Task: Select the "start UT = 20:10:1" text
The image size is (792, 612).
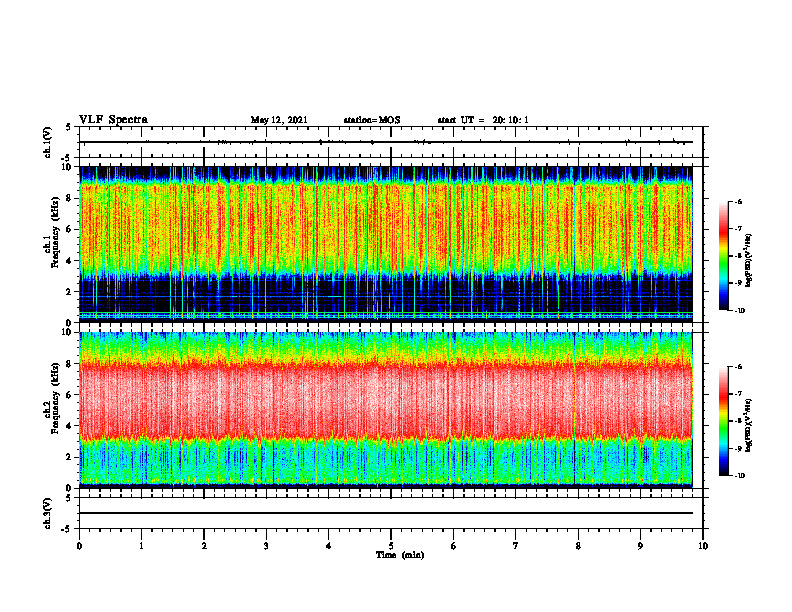Action: pos(483,120)
